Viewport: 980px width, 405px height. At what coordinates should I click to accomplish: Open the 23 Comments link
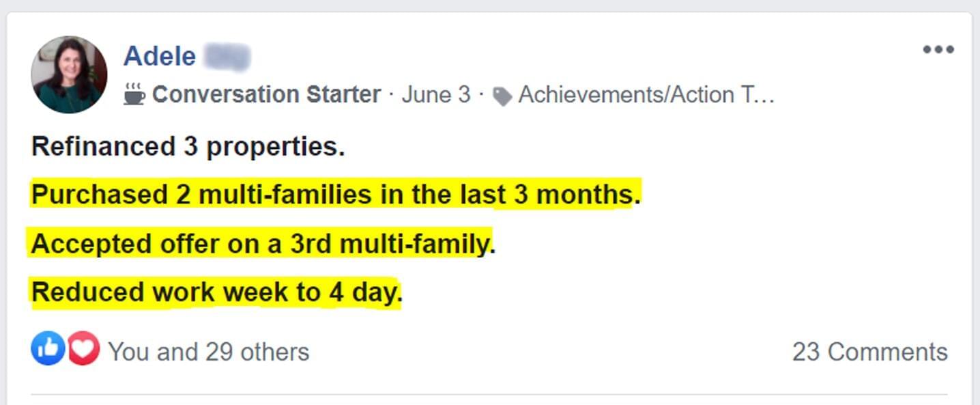tap(870, 352)
